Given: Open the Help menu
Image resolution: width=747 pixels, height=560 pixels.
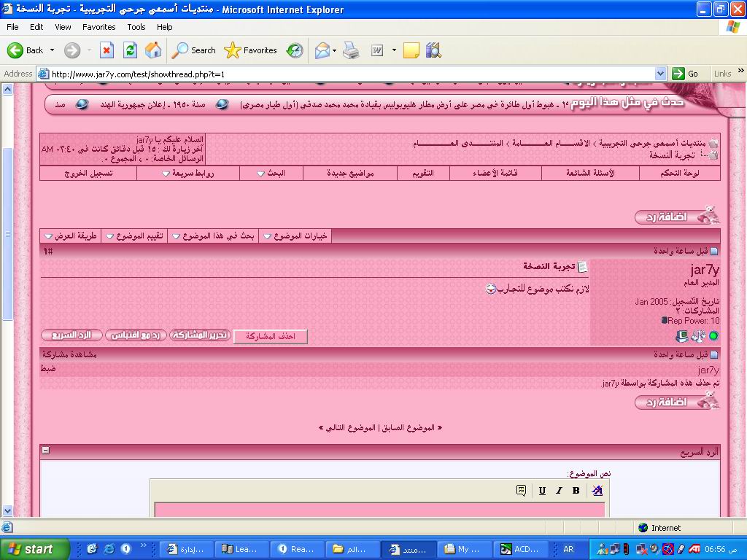Looking at the screenshot, I should coord(165,27).
